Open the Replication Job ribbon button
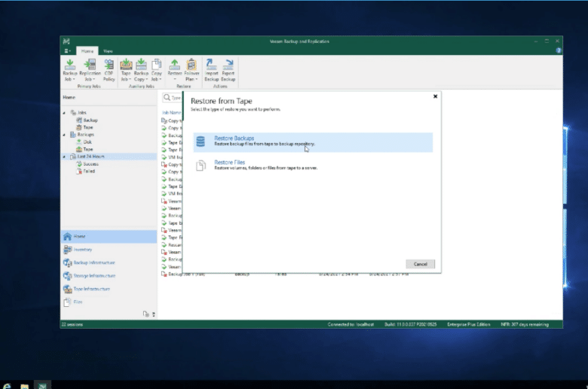Viewport: 588px width, 389px height. point(90,70)
